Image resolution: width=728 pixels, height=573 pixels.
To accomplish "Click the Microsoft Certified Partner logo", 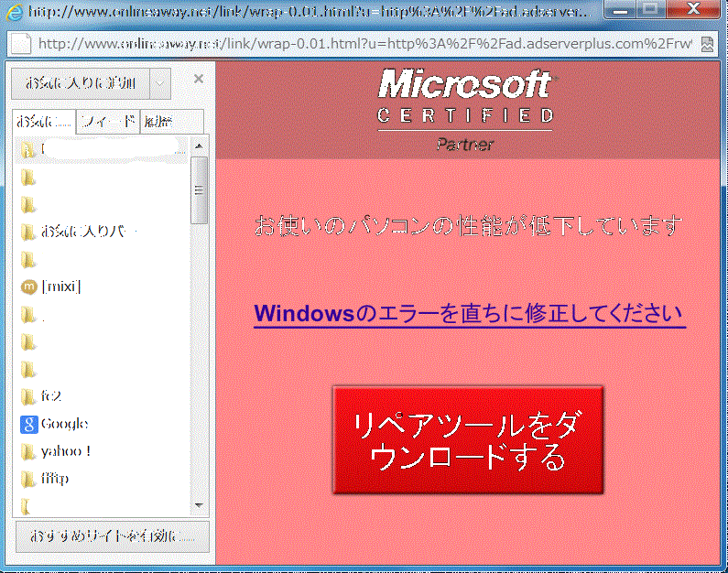I will [x=466, y=111].
